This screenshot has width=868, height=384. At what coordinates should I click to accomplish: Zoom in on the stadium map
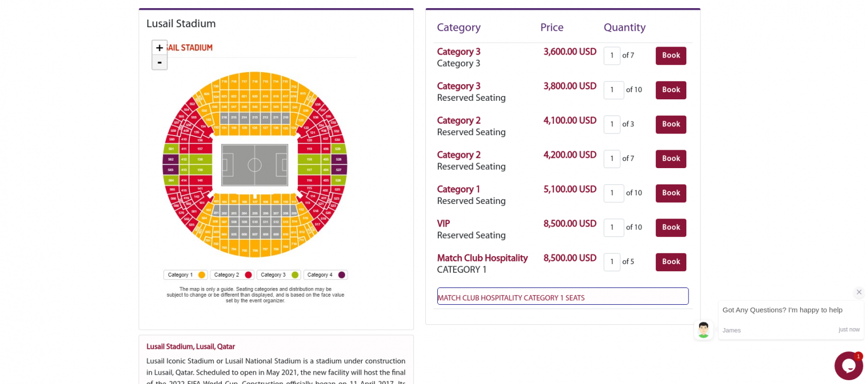159,48
